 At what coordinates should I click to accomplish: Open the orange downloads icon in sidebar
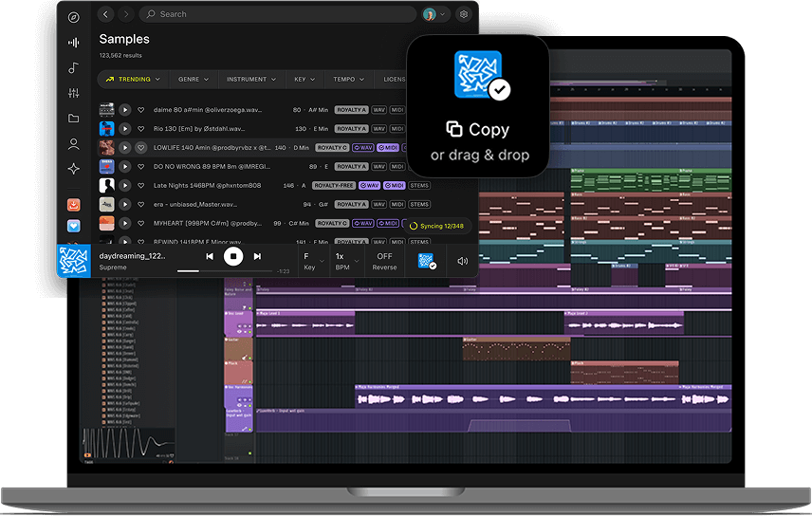pyautogui.click(x=74, y=205)
